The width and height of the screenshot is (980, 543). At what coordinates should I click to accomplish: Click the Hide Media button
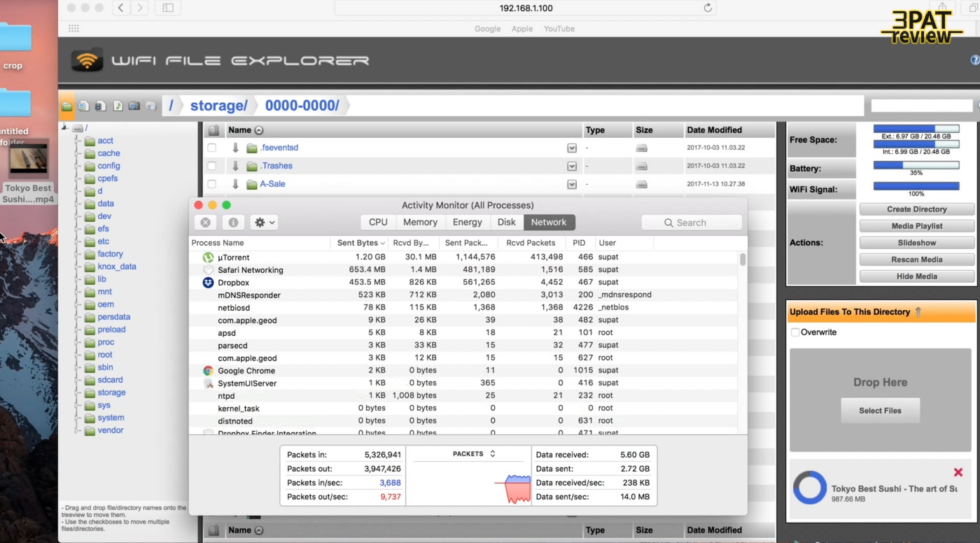916,276
